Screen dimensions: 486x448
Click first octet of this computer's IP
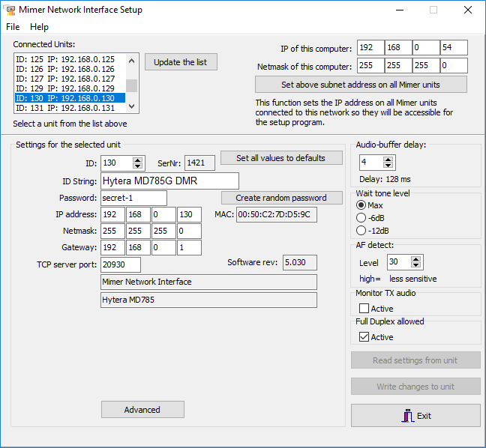(370, 48)
